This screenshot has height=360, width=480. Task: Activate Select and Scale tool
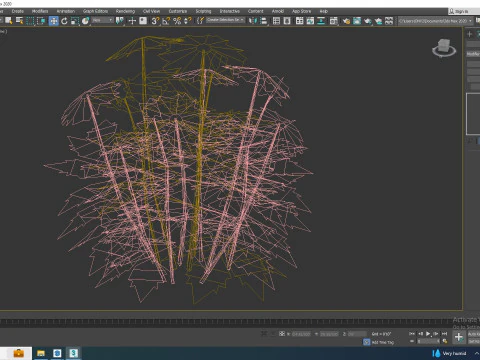[75, 21]
